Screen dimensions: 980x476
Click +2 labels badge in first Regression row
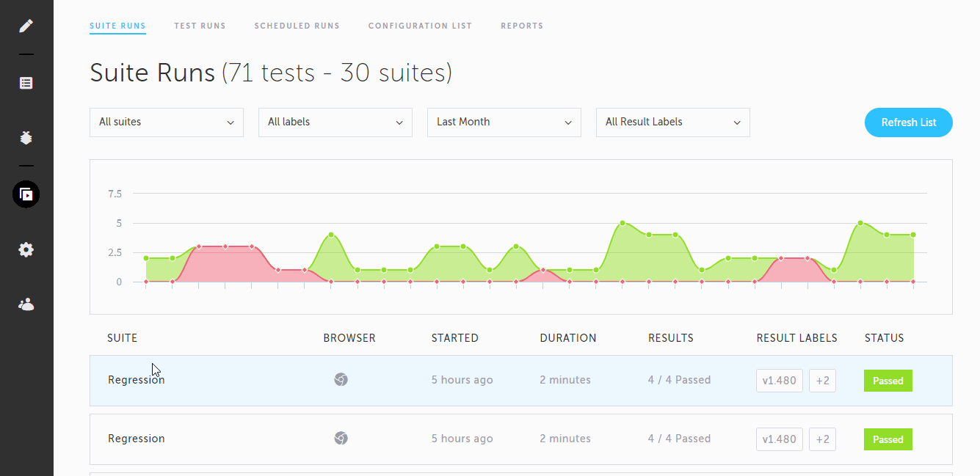(822, 381)
